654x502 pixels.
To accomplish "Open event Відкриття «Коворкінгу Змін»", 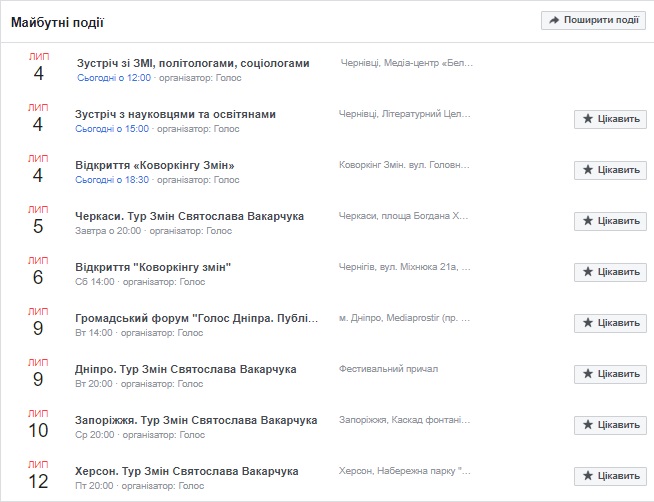I will pyautogui.click(x=155, y=165).
